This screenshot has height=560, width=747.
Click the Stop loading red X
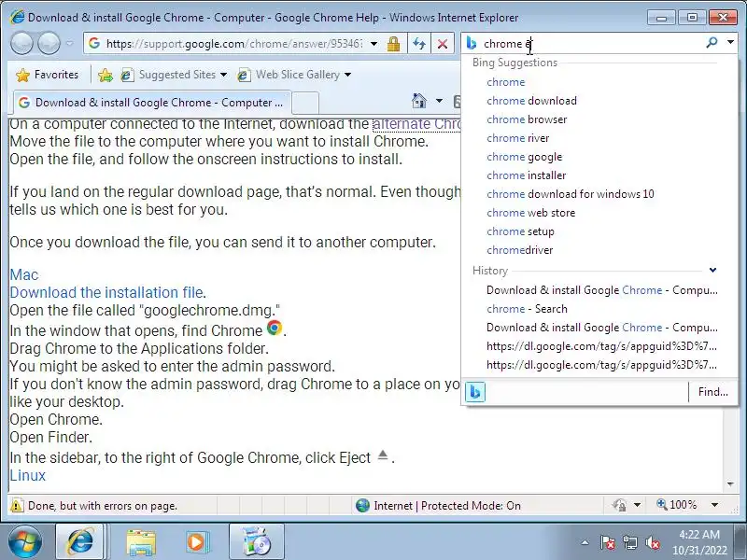coord(442,44)
